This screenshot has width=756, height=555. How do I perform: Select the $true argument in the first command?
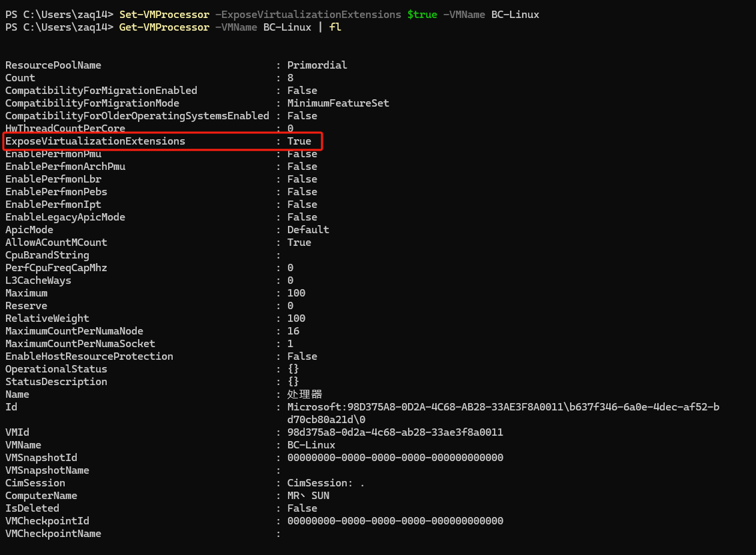422,15
